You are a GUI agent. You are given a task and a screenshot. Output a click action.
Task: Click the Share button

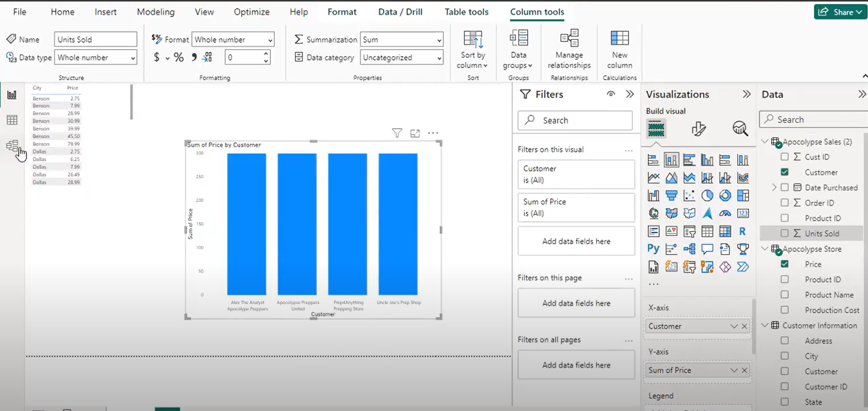839,12
